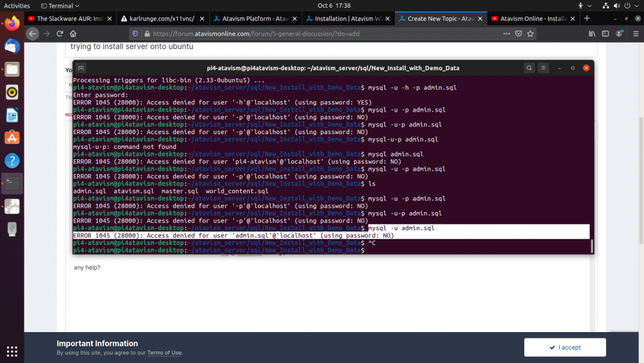Close the karlrunge.com tab
Image resolution: width=644 pixels, height=363 pixels.
(x=202, y=19)
